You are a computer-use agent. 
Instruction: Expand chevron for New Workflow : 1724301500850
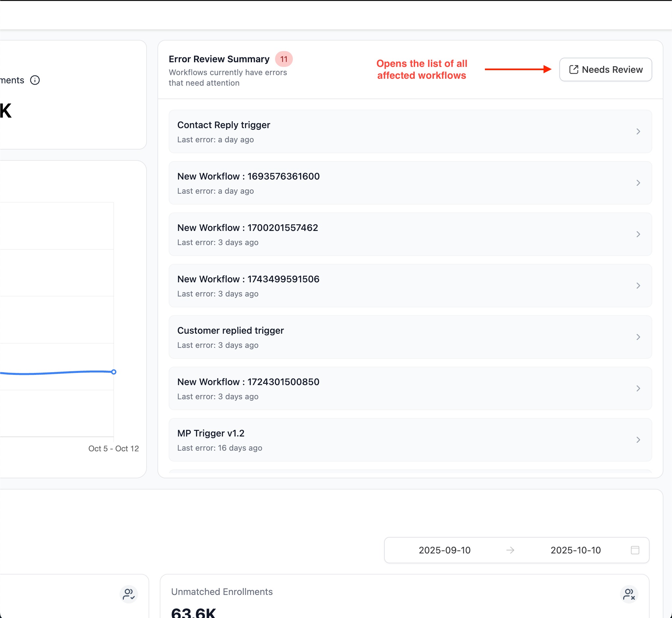pos(638,388)
